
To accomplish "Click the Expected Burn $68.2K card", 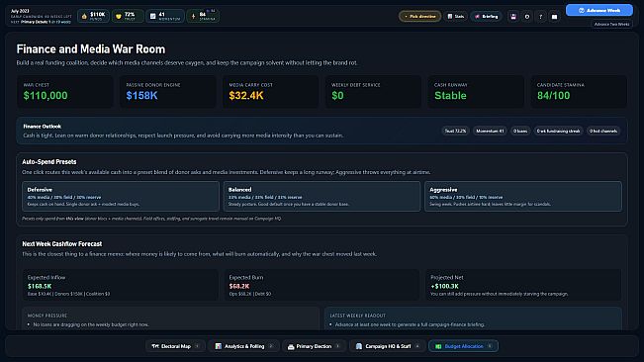I will (x=322, y=285).
